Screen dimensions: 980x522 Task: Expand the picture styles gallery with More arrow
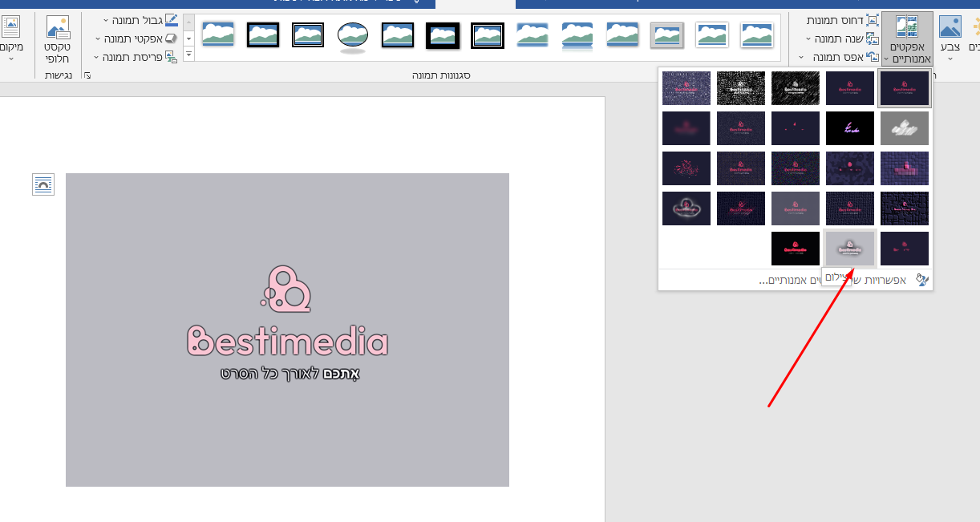pyautogui.click(x=188, y=54)
